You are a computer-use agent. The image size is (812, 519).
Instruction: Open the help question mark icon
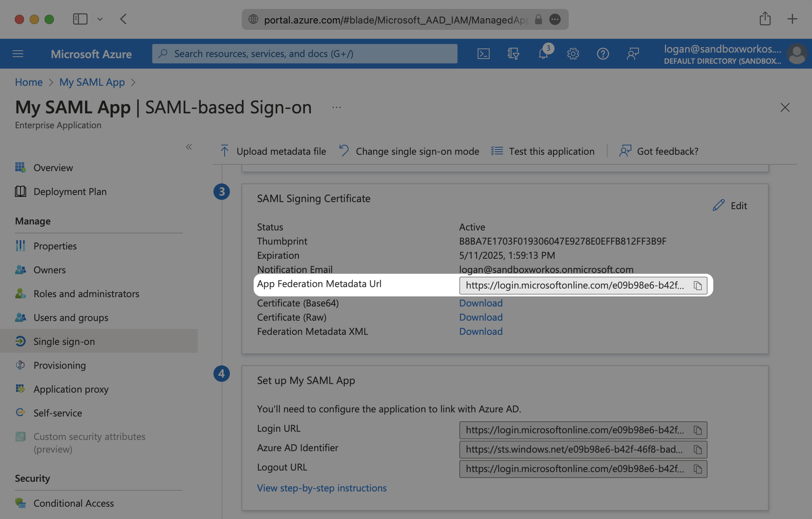coord(603,54)
